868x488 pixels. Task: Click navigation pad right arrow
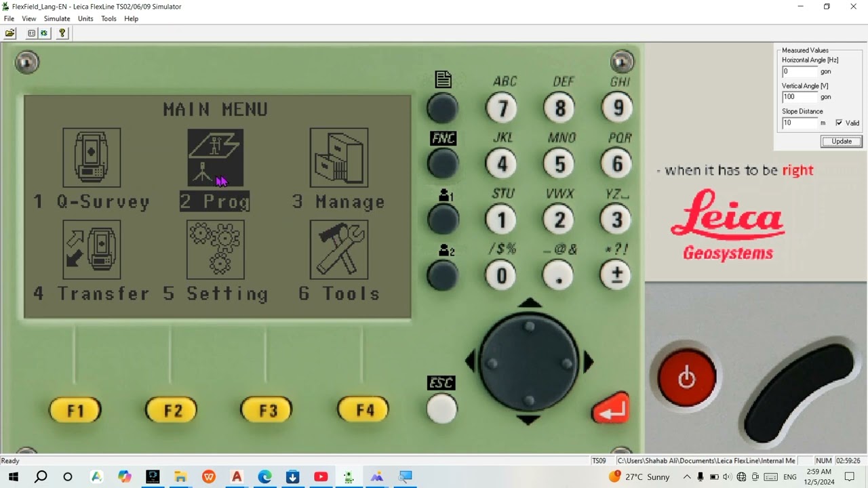[588, 361]
